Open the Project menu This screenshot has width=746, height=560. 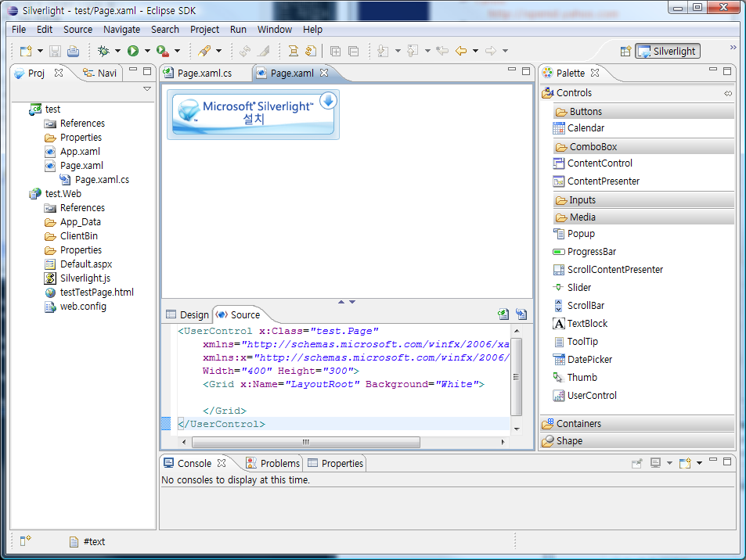pyautogui.click(x=204, y=30)
